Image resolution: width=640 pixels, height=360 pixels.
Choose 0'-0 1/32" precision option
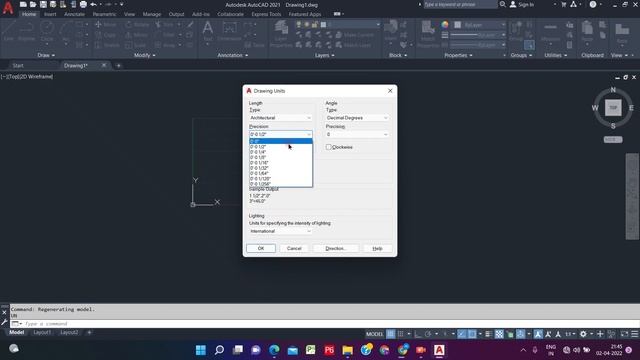pyautogui.click(x=281, y=168)
